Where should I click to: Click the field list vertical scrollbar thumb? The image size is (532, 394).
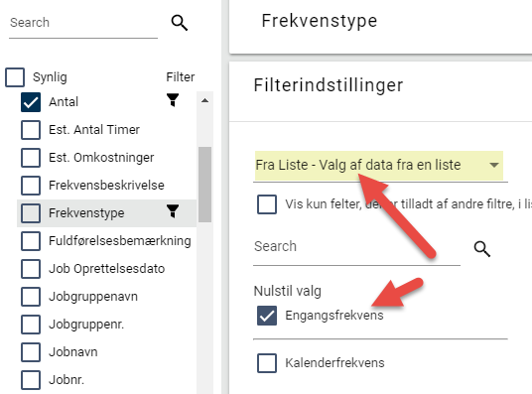[204, 185]
